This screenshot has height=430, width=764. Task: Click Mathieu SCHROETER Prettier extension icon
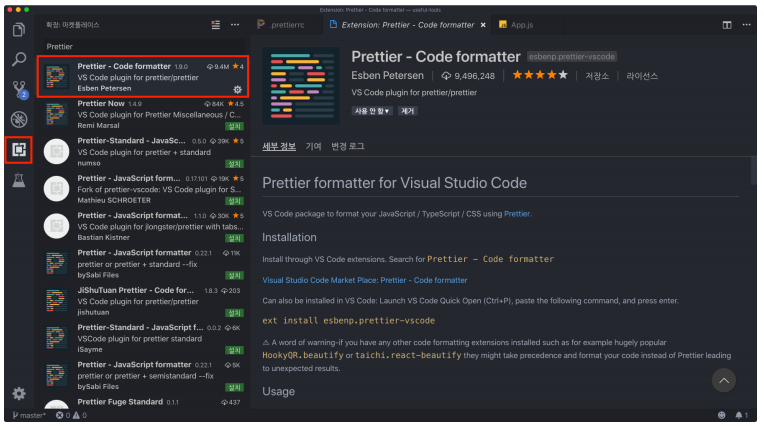57,189
